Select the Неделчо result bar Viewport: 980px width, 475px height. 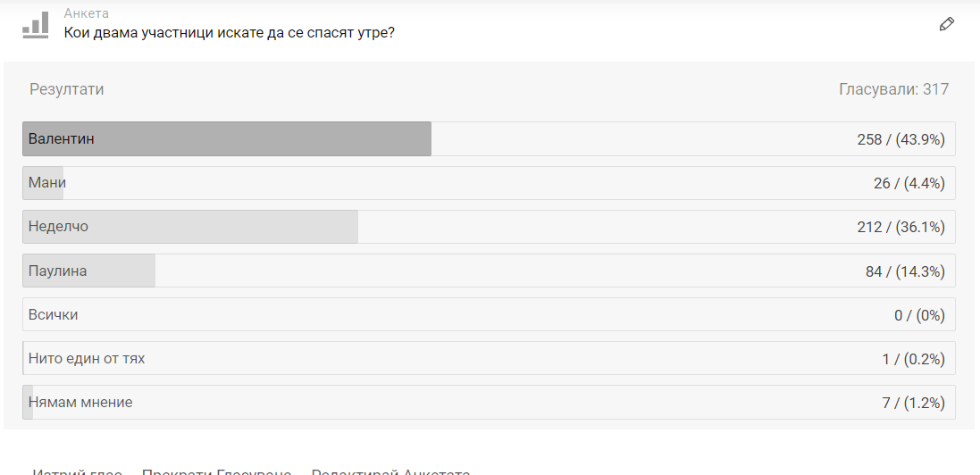pyautogui.click(x=190, y=227)
